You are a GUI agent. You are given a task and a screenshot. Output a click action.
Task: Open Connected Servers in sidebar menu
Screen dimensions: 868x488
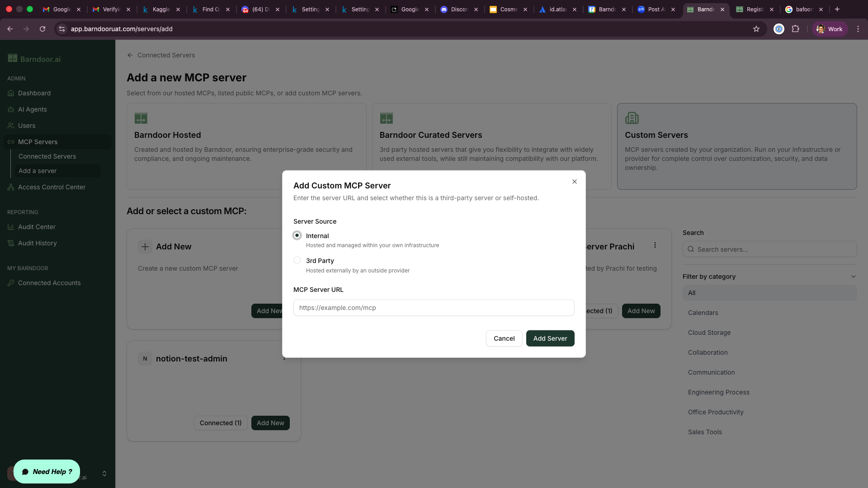(47, 156)
